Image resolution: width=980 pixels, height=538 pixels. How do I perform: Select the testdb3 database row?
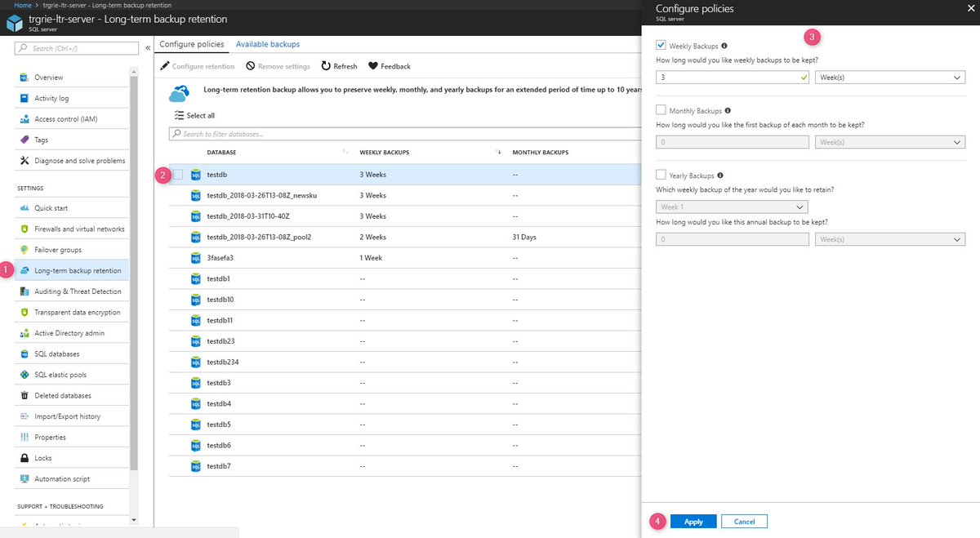point(406,383)
